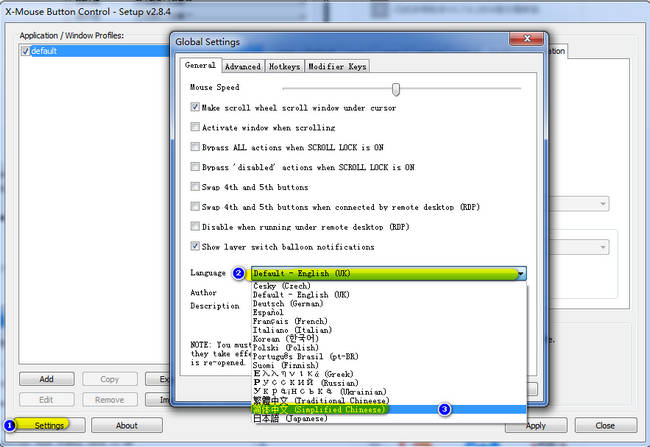Click the Remove profile button

(x=110, y=400)
